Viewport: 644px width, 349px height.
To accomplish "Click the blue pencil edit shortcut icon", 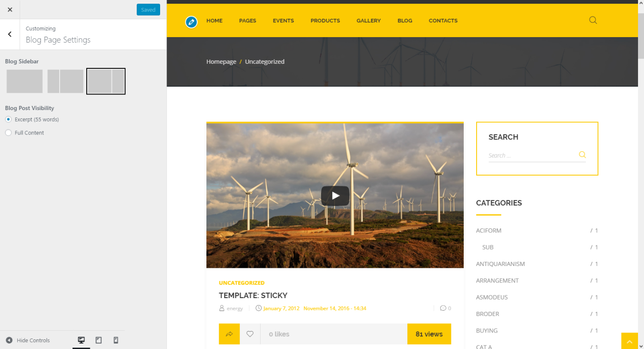I will click(x=191, y=22).
